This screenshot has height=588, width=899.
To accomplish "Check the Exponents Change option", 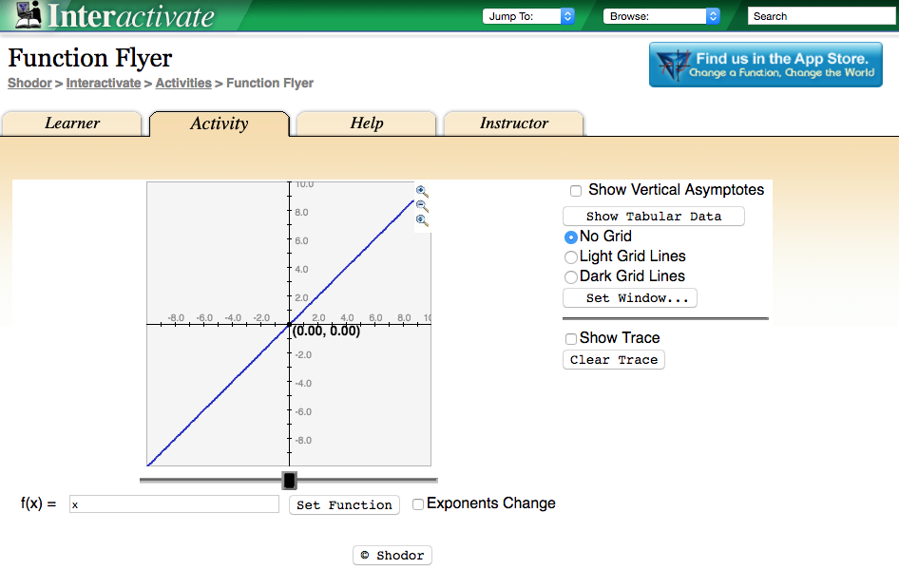I will point(418,504).
